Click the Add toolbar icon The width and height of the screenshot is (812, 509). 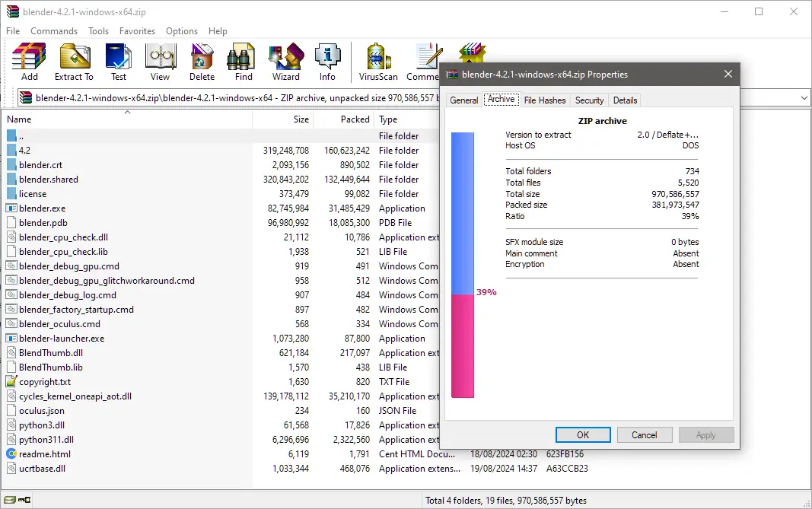[x=29, y=62]
